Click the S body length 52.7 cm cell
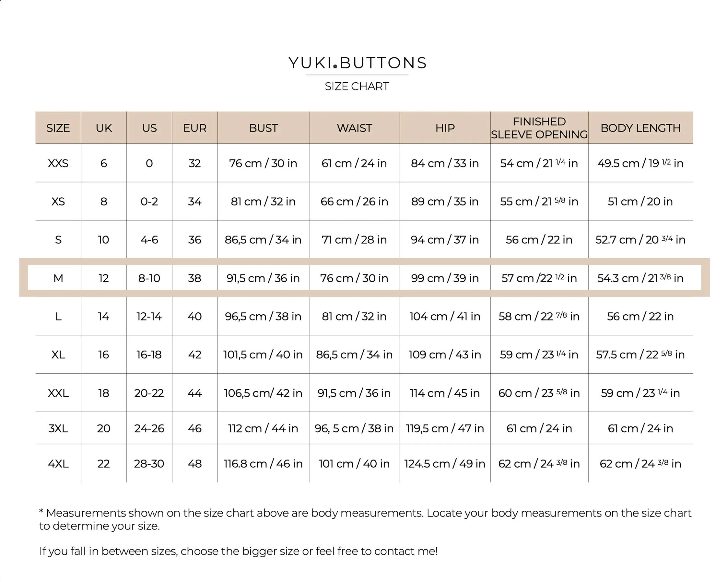This screenshot has height=582, width=728. pos(640,240)
